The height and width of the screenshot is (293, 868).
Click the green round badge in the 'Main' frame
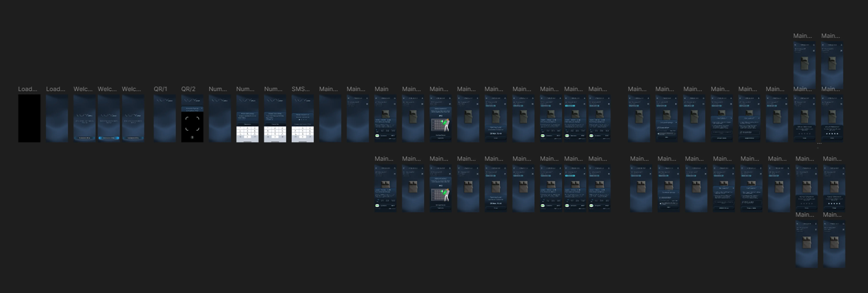point(377,136)
